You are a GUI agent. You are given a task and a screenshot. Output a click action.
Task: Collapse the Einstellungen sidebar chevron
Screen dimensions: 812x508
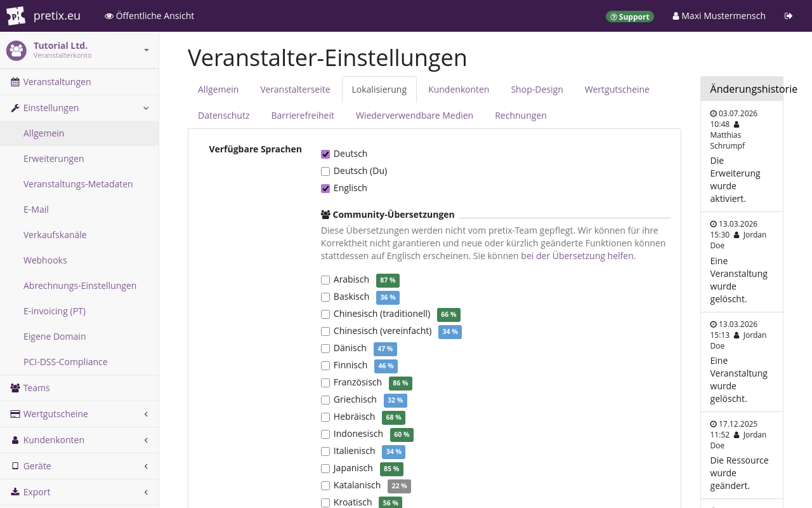(146, 108)
